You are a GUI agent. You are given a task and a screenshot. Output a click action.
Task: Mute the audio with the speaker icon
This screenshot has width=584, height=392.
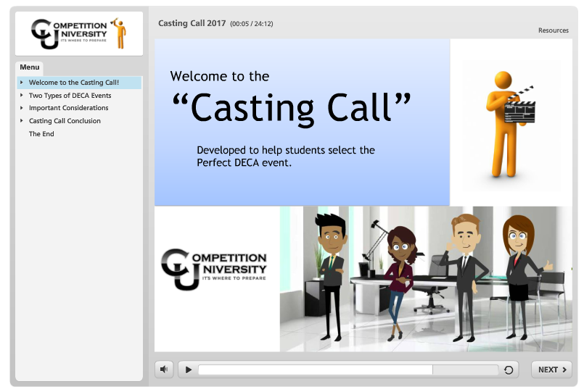tap(164, 370)
